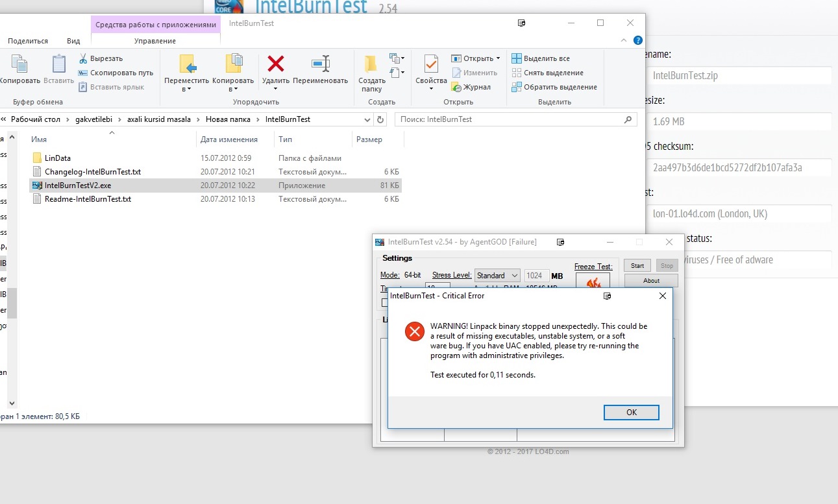Click the navigation pane scrollbar down arrow

12,403
